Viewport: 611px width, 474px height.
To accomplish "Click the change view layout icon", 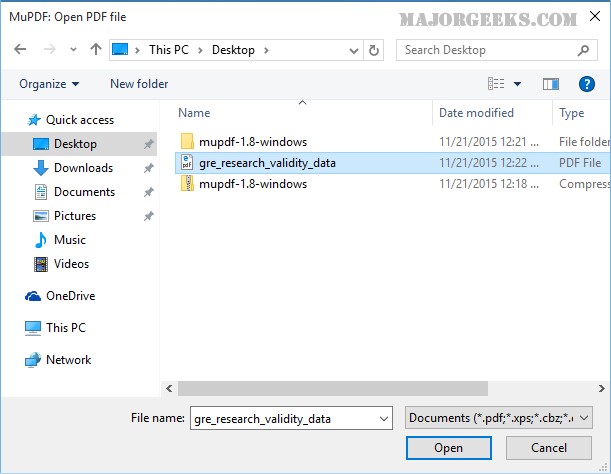I will tap(497, 84).
